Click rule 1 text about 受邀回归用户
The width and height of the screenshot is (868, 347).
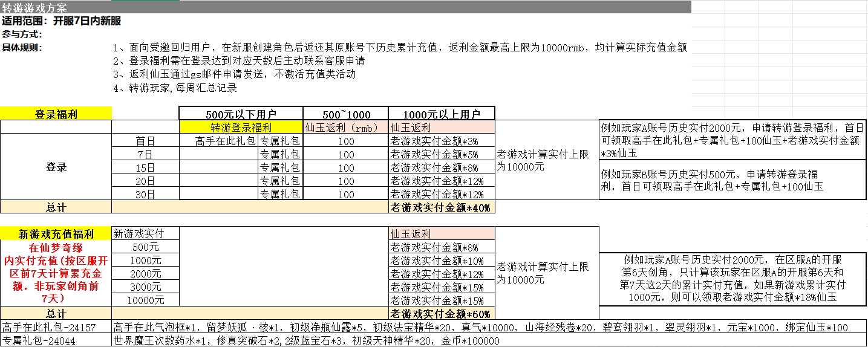click(400, 48)
